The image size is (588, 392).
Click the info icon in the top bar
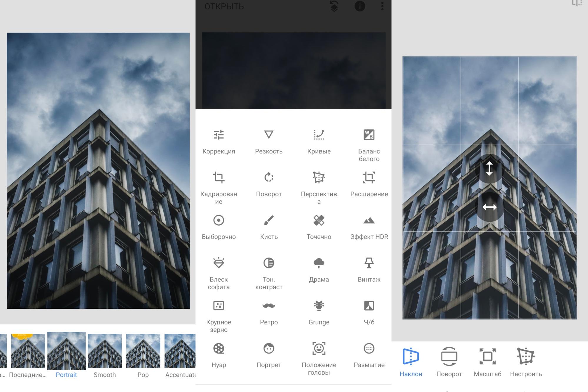coord(359,6)
